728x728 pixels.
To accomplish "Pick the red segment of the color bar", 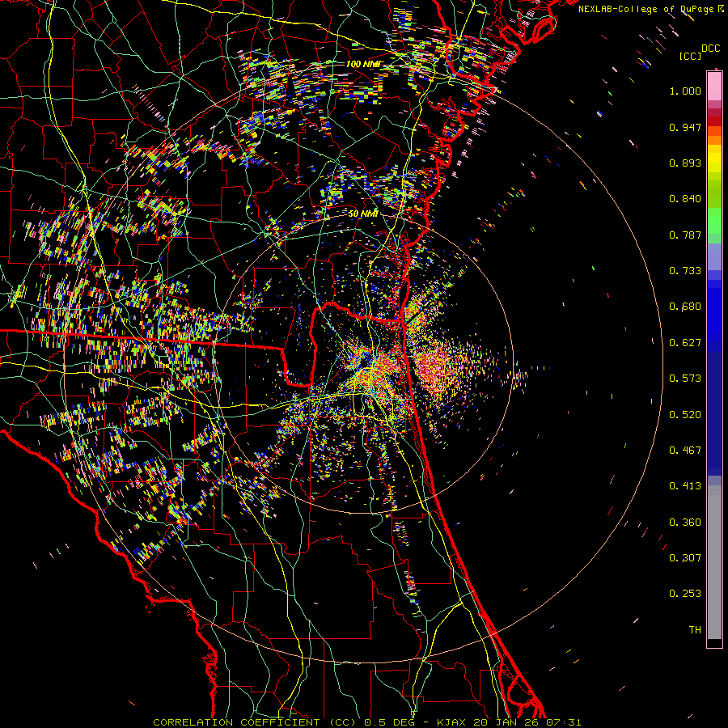I will 714,121.
